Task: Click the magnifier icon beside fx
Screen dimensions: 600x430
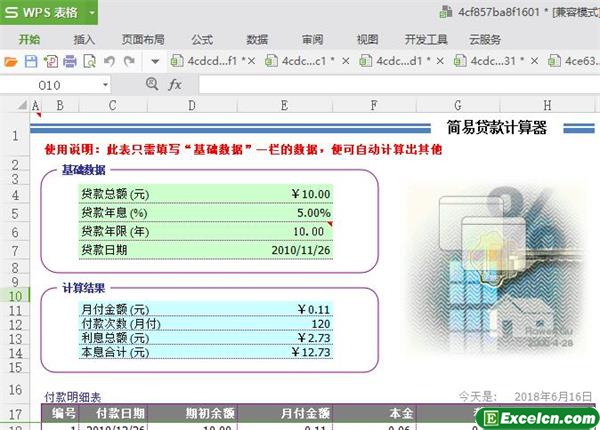Action: click(152, 84)
